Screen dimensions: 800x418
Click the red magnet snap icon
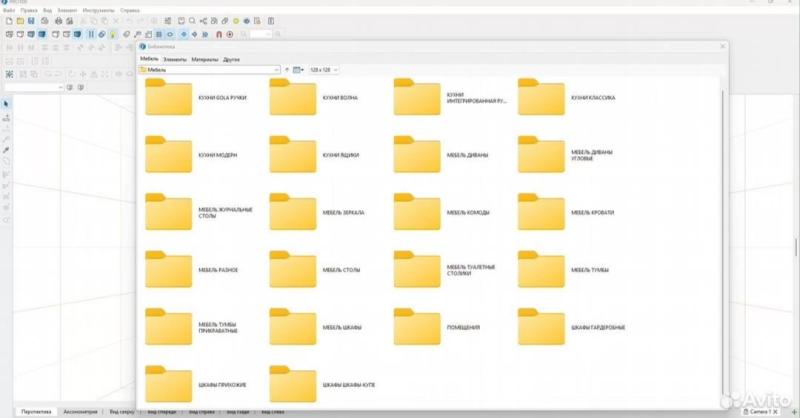point(218,34)
